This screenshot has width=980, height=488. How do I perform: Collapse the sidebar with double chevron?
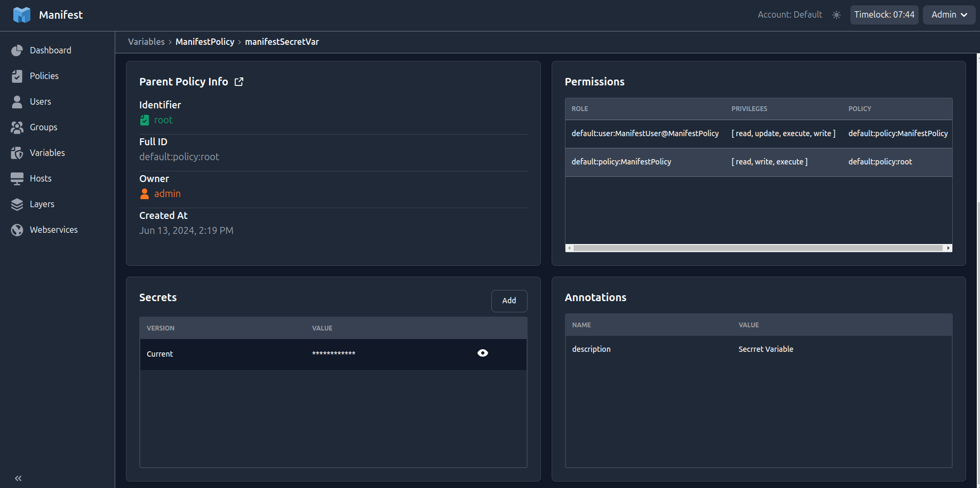[18, 478]
